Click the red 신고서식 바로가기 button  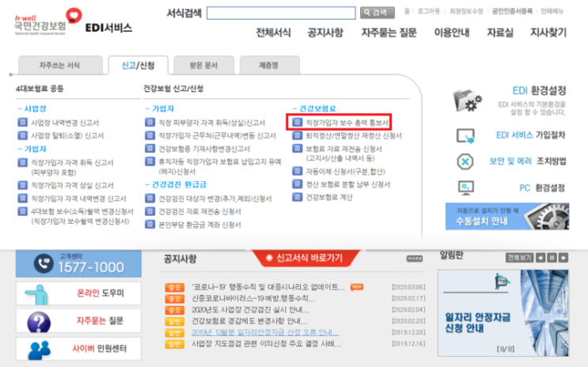[305, 258]
